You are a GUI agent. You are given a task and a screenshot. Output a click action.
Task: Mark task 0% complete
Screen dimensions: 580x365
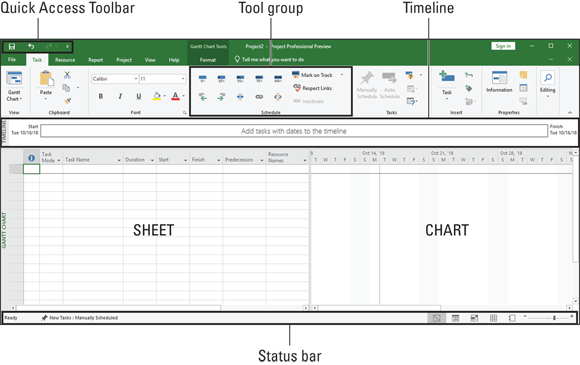(202, 78)
